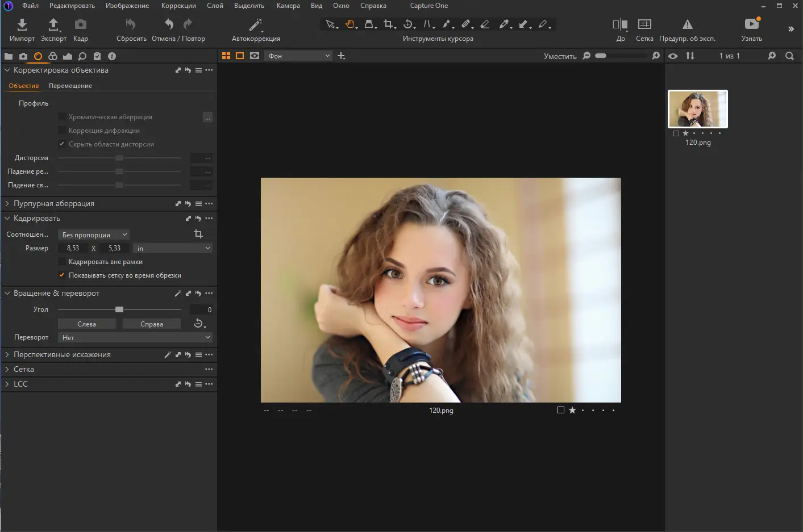This screenshot has width=803, height=532.
Task: Click the Справа rotation button
Action: pos(151,323)
